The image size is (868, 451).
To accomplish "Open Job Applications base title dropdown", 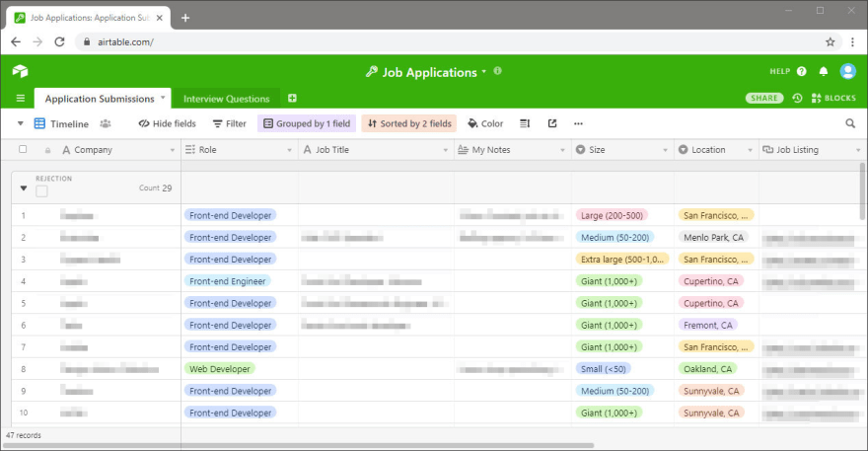I will (x=484, y=71).
